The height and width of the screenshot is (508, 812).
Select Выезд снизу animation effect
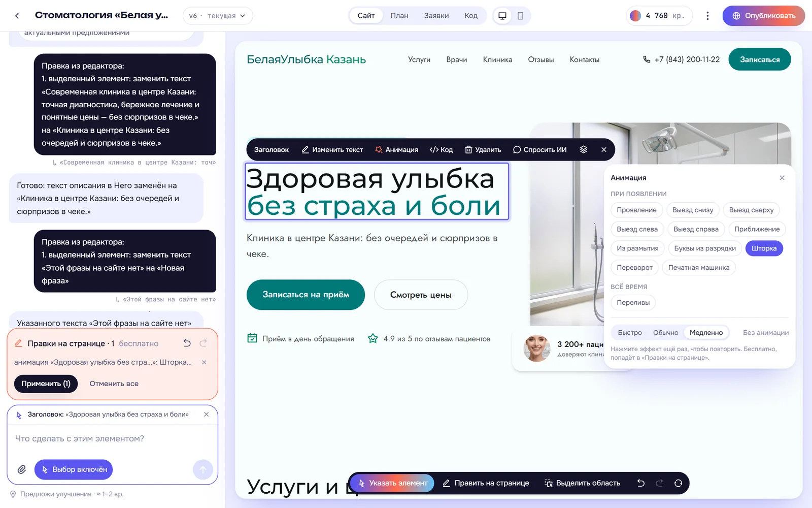click(693, 210)
